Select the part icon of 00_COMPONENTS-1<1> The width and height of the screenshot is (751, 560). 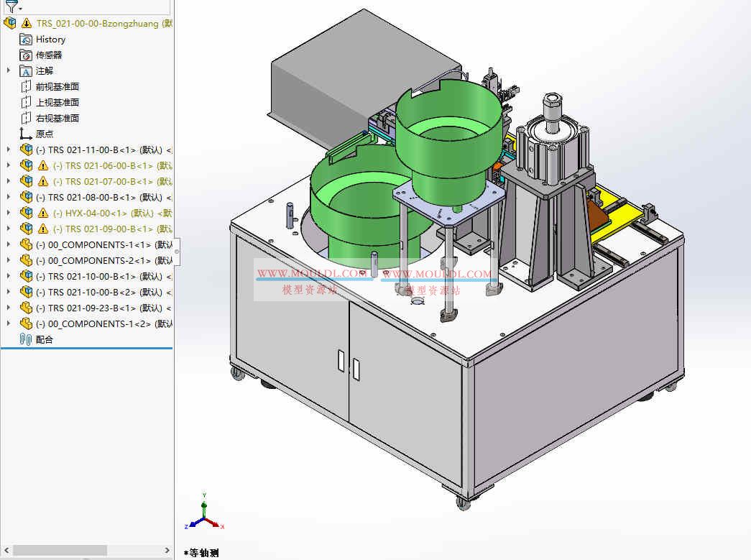coord(26,244)
